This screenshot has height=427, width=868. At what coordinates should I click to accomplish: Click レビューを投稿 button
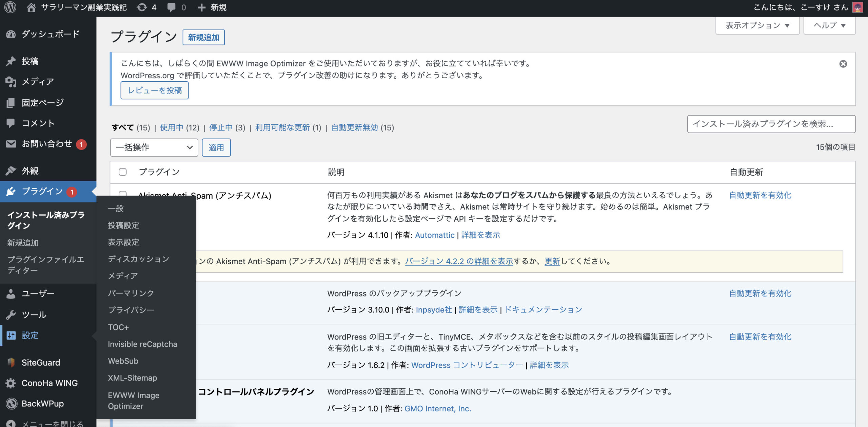point(155,90)
